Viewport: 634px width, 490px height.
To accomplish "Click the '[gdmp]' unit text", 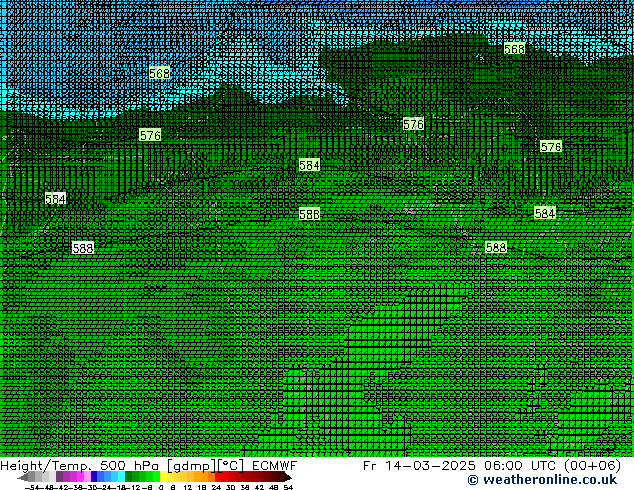I will coord(191,466).
